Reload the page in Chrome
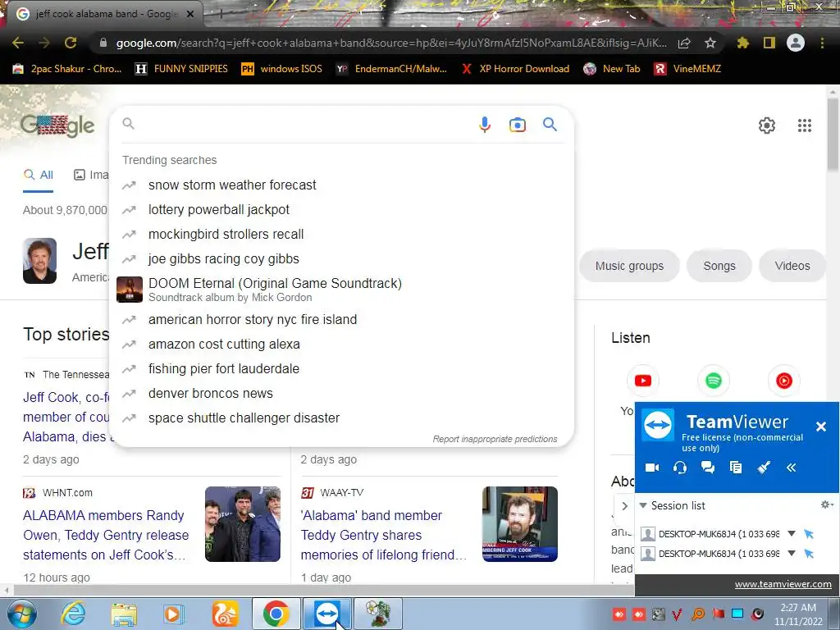This screenshot has height=630, width=840. (x=71, y=43)
